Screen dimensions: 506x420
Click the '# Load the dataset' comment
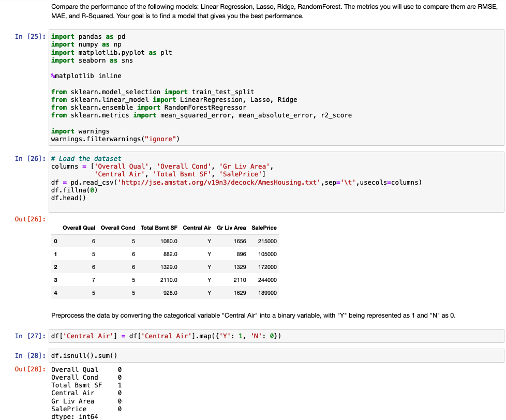click(x=86, y=158)
